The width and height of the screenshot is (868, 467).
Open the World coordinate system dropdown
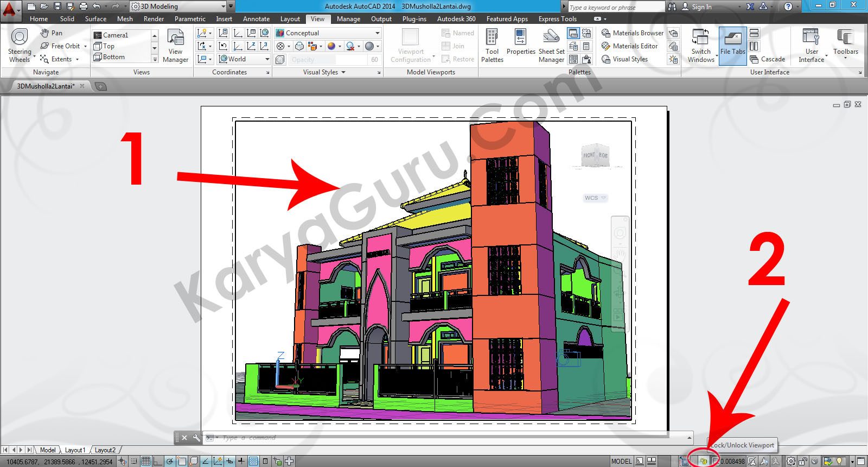pos(267,59)
